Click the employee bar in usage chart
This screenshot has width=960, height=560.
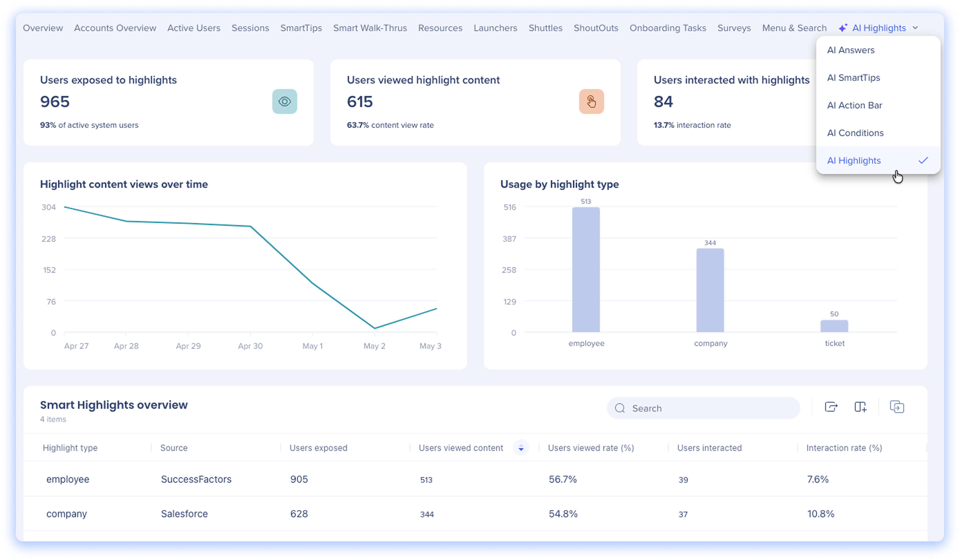pyautogui.click(x=586, y=269)
